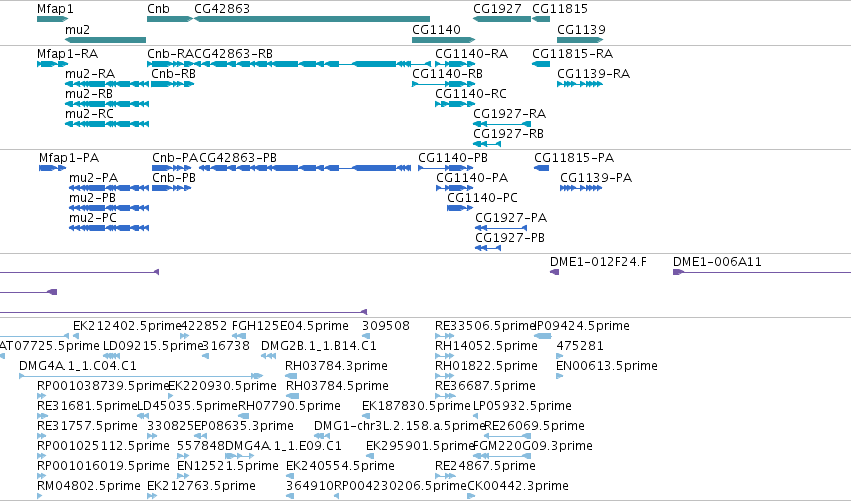Select protein CG1140-PC label
Screen dimensions: 851x501
click(x=482, y=198)
